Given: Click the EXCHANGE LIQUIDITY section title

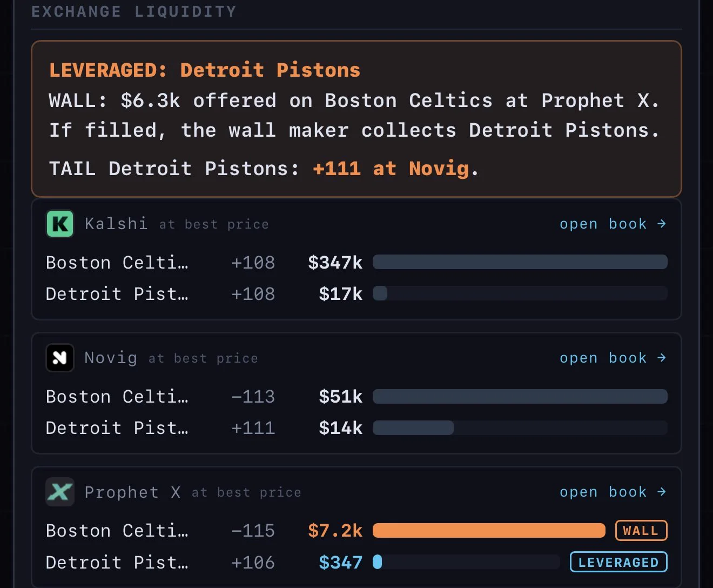Looking at the screenshot, I should [133, 11].
